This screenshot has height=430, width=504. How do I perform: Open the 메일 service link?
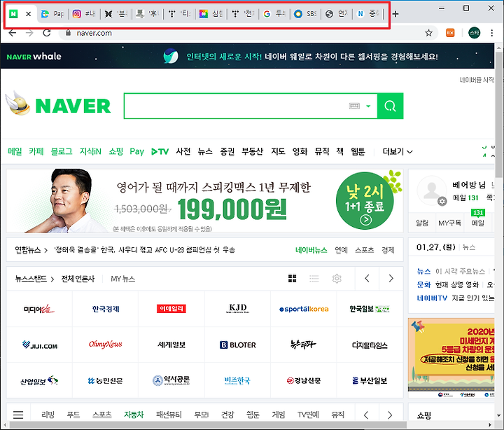coord(15,151)
